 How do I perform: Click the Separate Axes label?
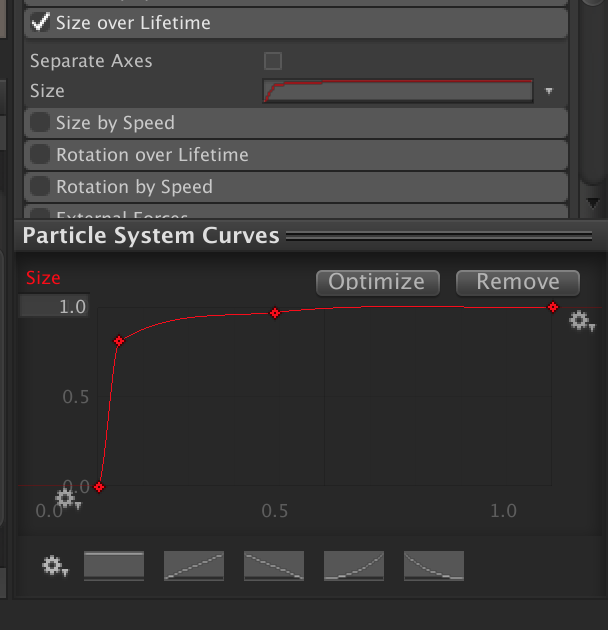[91, 61]
